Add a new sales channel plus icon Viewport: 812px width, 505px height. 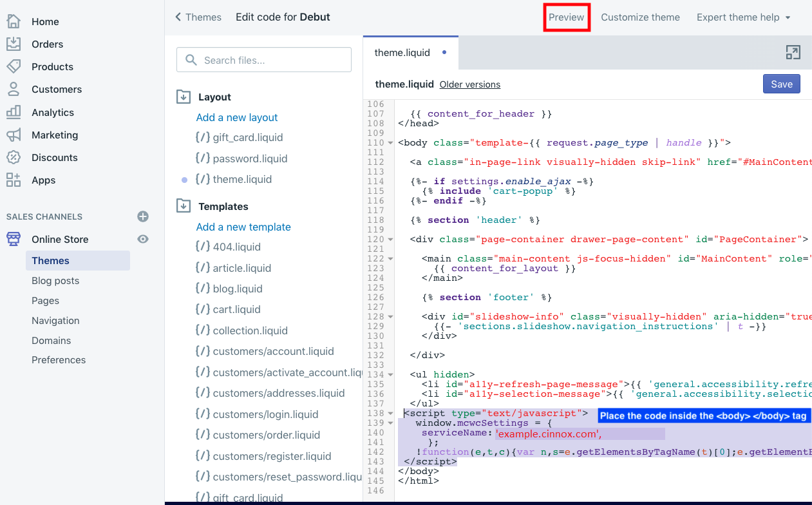(143, 216)
